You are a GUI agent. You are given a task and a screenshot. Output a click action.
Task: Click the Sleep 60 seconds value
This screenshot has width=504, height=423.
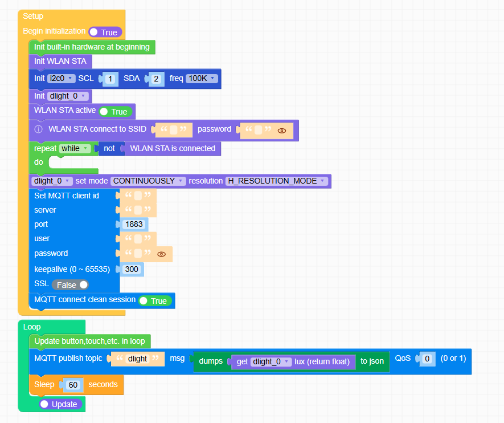point(73,385)
